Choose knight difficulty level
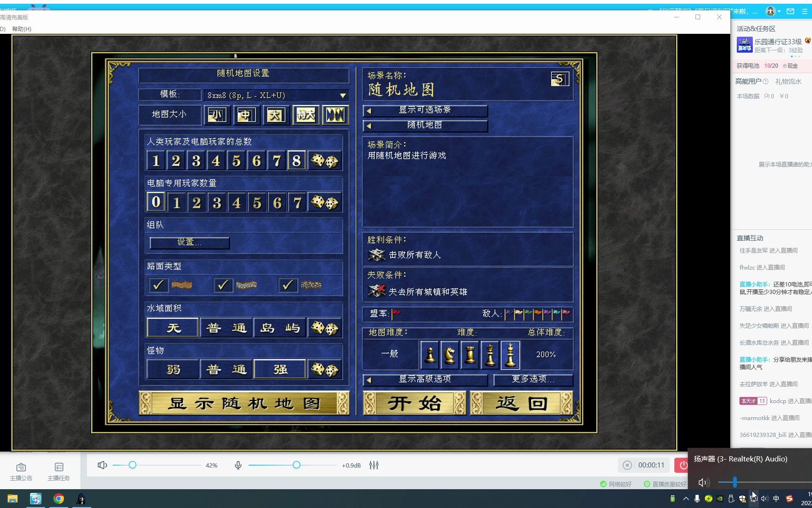 (x=450, y=355)
